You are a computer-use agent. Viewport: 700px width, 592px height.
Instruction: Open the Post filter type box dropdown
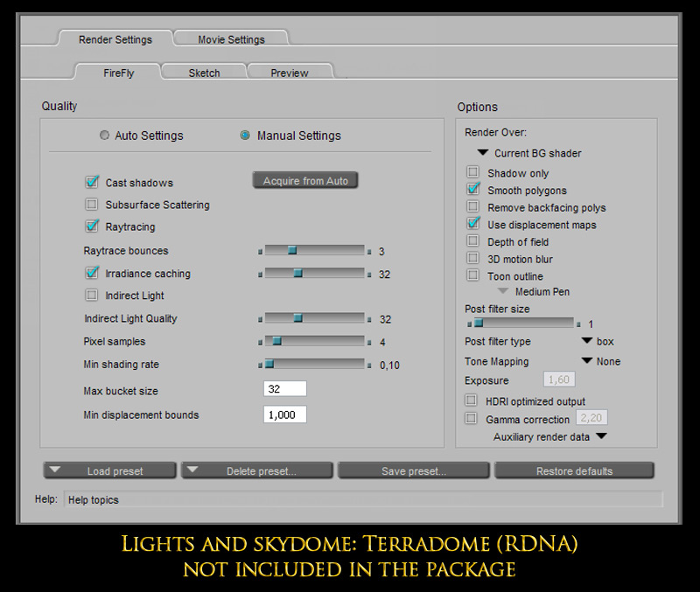point(586,341)
